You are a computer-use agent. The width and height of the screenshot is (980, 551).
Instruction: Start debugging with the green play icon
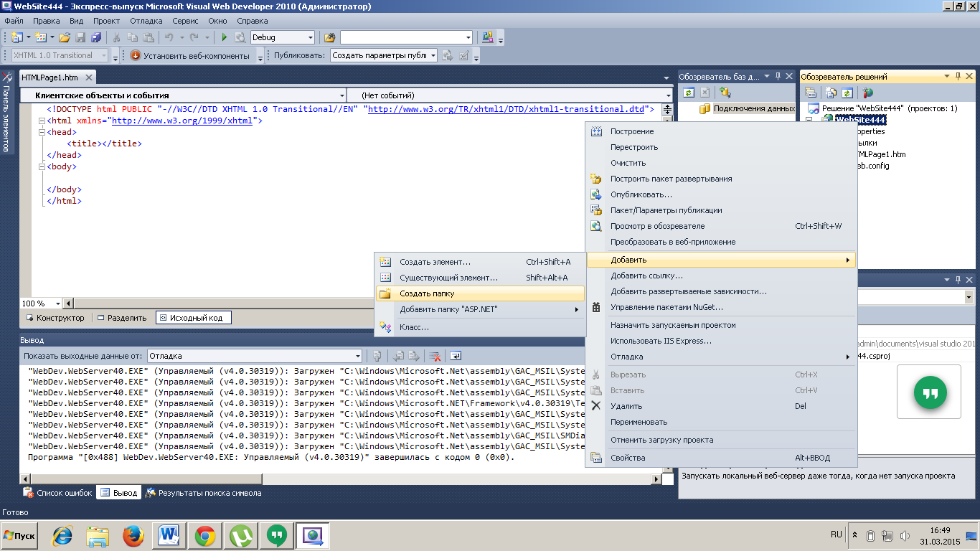(224, 37)
